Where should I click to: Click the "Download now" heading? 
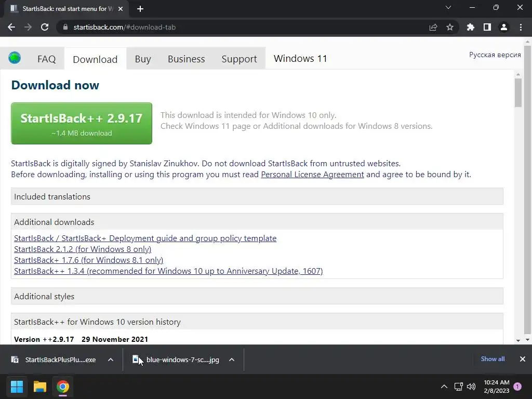click(55, 85)
